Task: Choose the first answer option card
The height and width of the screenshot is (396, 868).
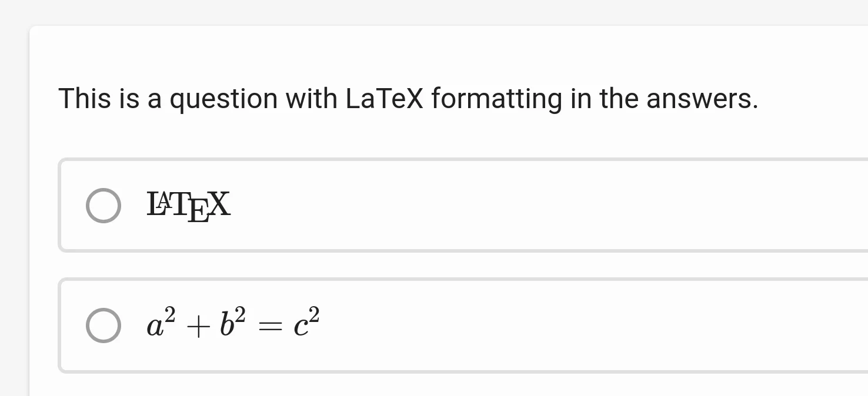Action: pos(470,205)
